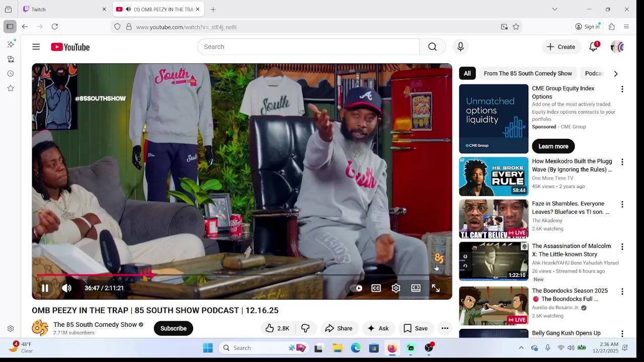Select the All filter chip
This screenshot has width=644, height=362.
click(x=467, y=73)
